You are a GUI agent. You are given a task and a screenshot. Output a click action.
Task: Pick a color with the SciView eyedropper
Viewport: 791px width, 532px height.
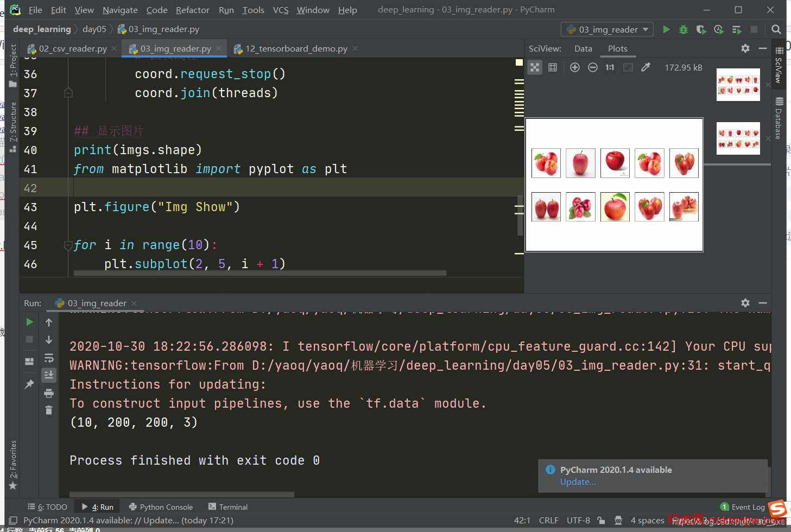pyautogui.click(x=646, y=67)
